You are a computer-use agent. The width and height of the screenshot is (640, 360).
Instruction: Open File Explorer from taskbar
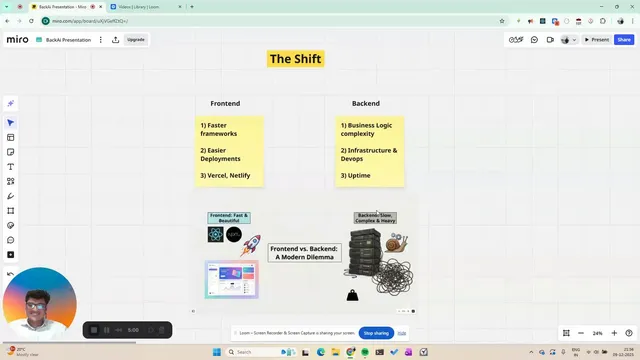pyautogui.click(x=336, y=352)
